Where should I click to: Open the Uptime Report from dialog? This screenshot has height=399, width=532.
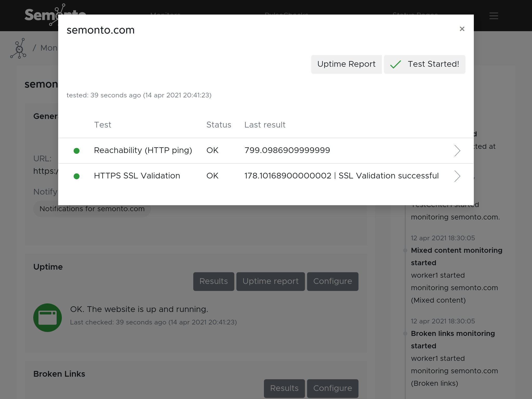tap(346, 64)
